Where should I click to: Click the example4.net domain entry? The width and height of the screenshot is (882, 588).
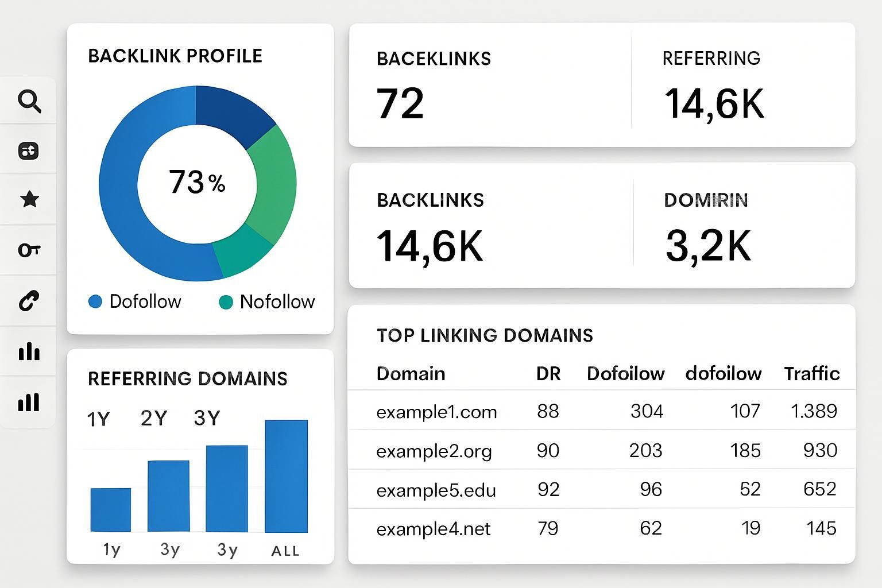point(434,529)
